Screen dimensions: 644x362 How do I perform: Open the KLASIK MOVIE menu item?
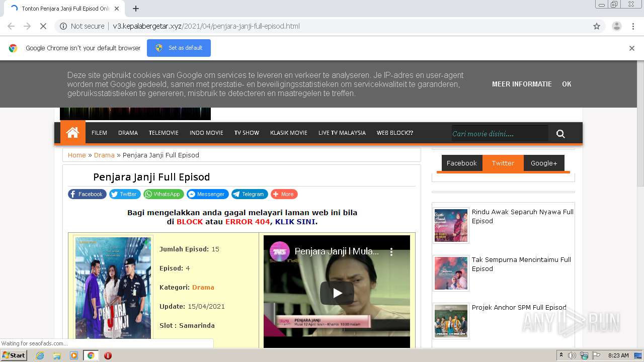coord(288,133)
